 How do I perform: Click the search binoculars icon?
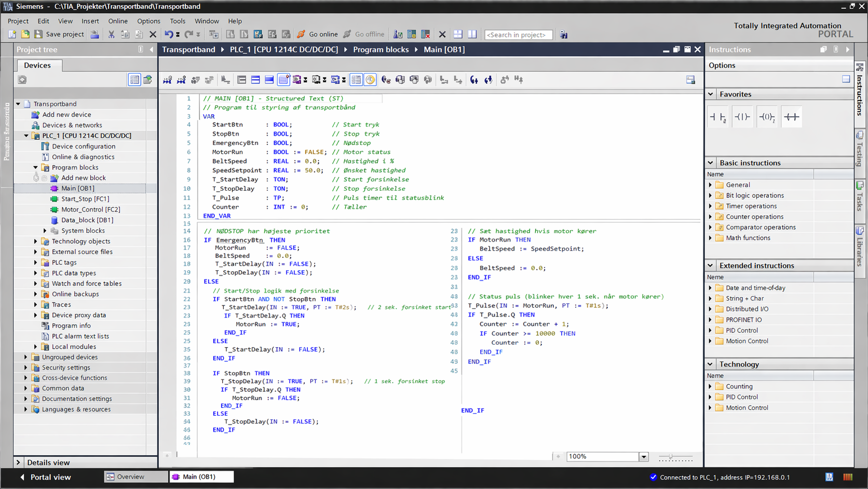[x=564, y=35]
